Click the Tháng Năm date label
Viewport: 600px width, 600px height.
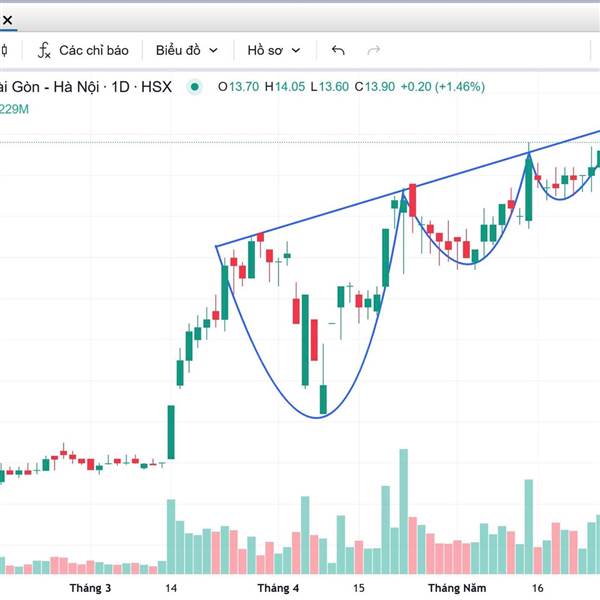[457, 588]
